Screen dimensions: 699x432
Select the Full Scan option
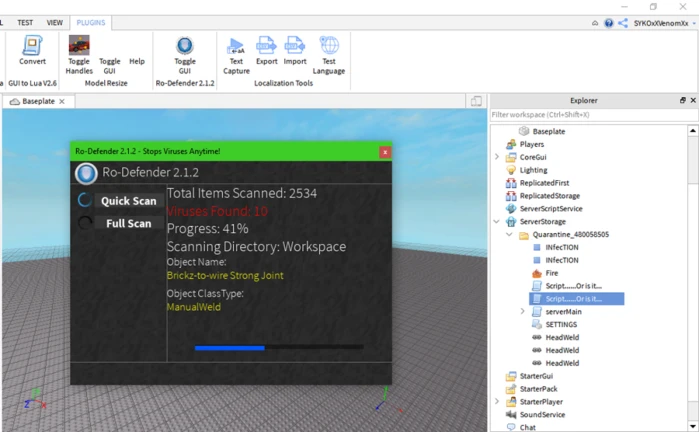[128, 223]
